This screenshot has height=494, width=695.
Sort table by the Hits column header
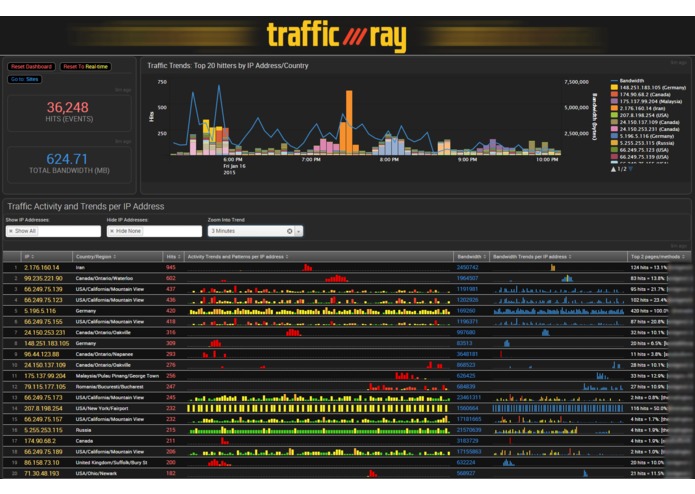coord(173,257)
